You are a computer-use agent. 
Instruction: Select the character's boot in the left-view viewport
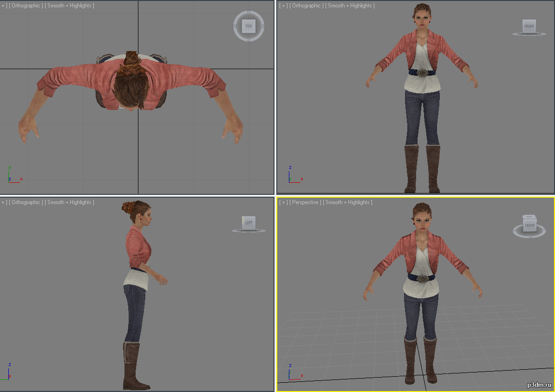(x=133, y=366)
